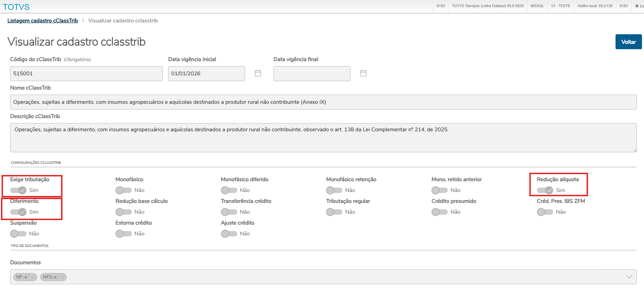The image size is (644, 289).
Task: Click the MSSQL header item
Action: 537,6
